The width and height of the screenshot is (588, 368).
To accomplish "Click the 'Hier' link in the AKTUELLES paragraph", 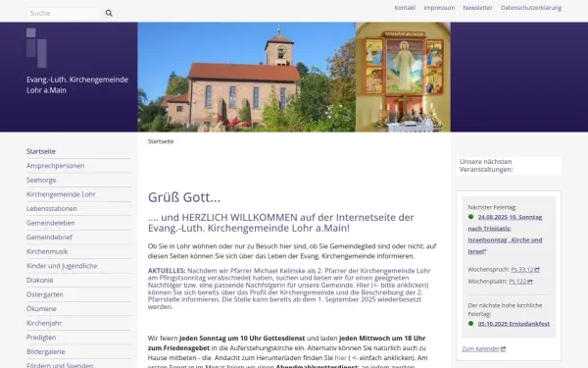I will [x=363, y=285].
